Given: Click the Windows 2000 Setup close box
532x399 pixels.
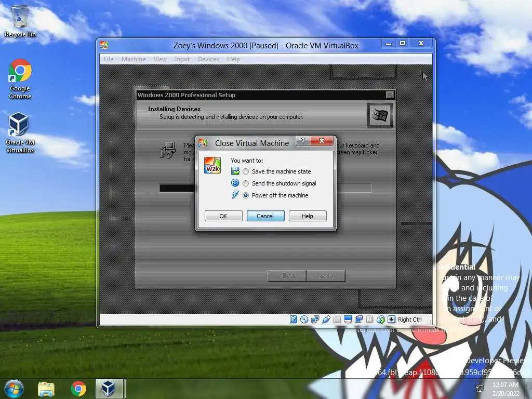Looking at the screenshot, I should point(390,95).
